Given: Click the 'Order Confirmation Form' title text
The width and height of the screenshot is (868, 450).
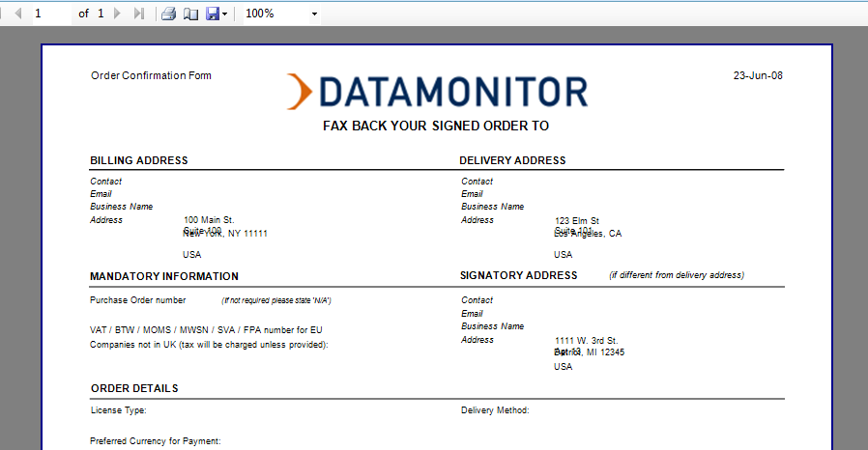Looking at the screenshot, I should click(x=151, y=75).
